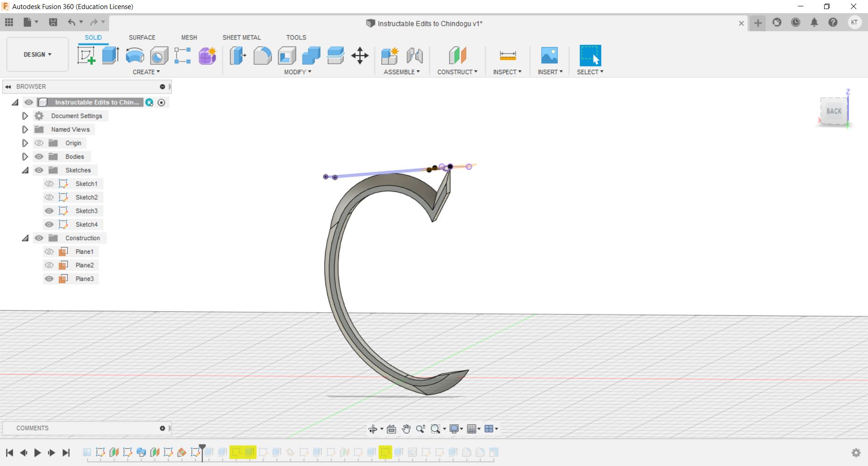Select the Create Sketch tool

point(86,56)
